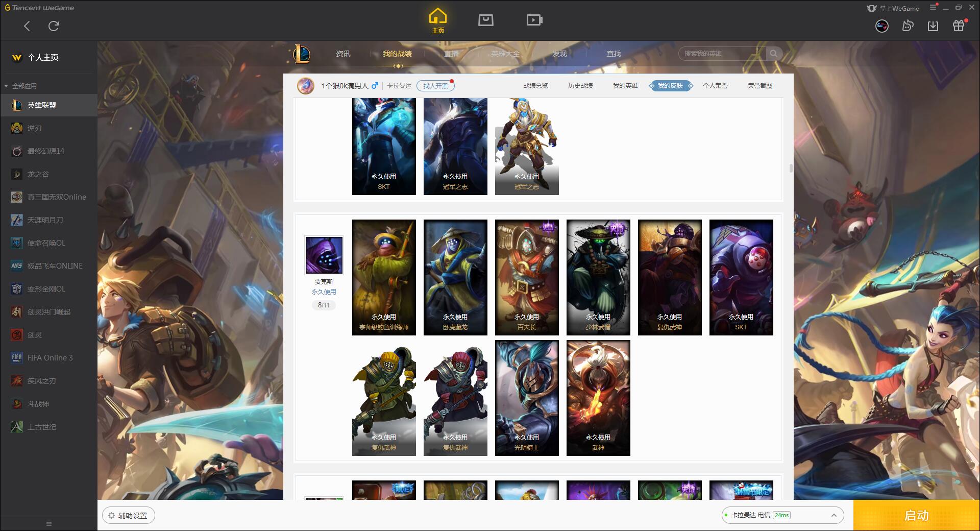The height and width of the screenshot is (531, 980).
Task: Select 剑灵 in the game list
Action: 48,335
